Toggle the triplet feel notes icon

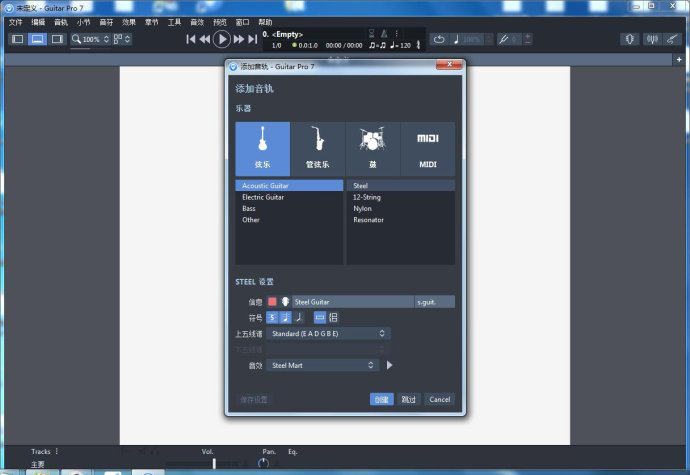378,45
